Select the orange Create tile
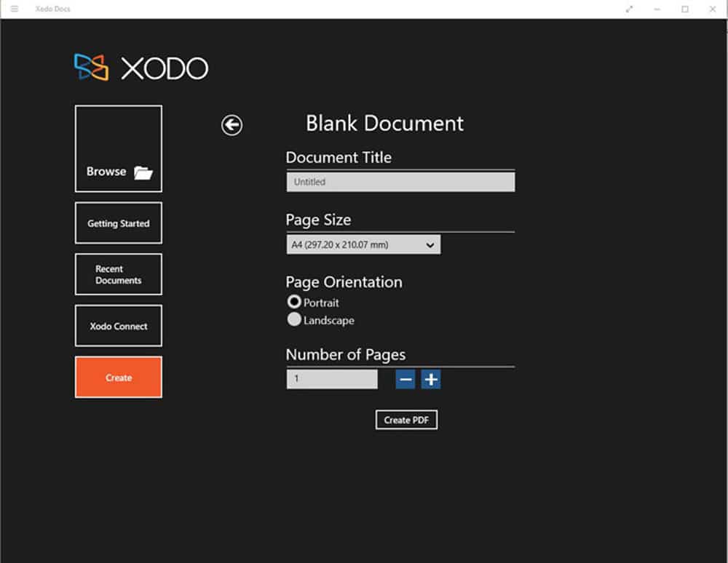The height and width of the screenshot is (563, 728). tap(119, 378)
